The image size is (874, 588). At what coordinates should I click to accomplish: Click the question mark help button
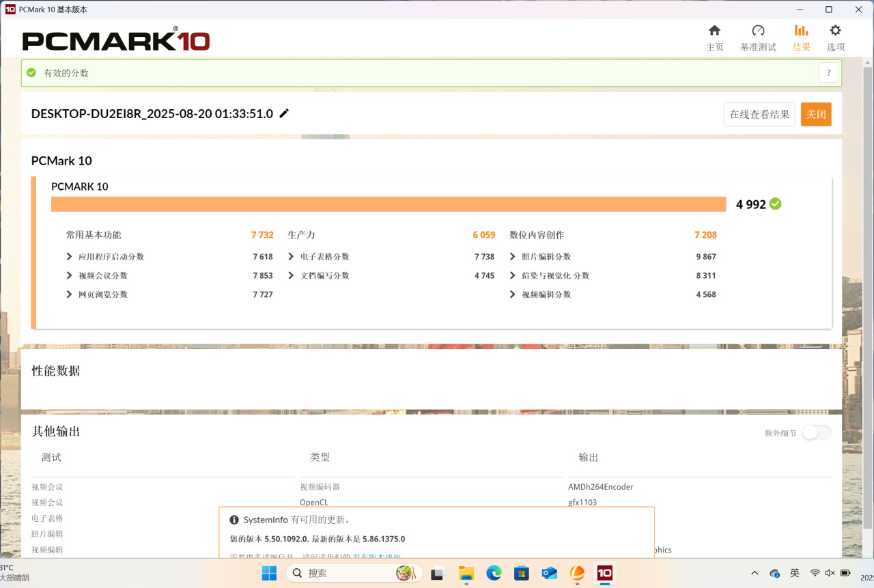(829, 72)
